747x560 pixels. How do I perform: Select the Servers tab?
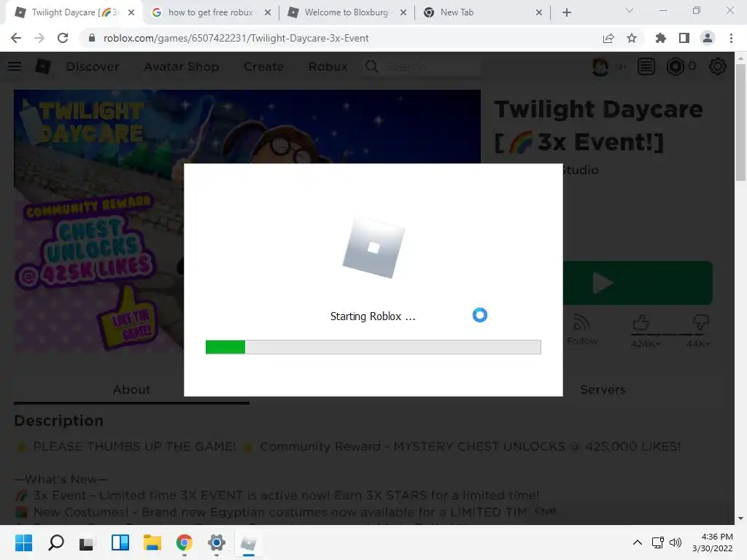(603, 389)
